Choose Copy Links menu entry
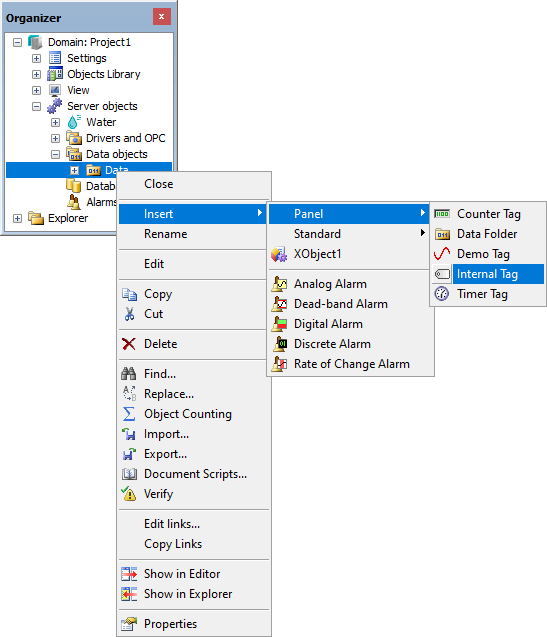547x637 pixels. click(x=194, y=544)
